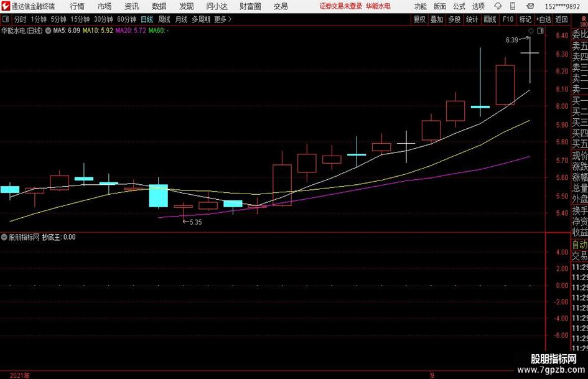Open the 数据 menu
The height and width of the screenshot is (379, 588).
[159, 6]
